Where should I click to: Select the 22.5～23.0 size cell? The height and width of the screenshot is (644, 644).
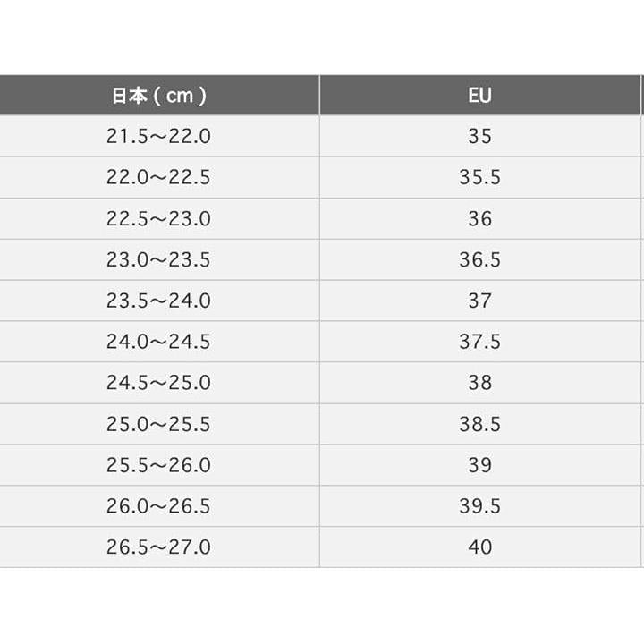(x=159, y=218)
